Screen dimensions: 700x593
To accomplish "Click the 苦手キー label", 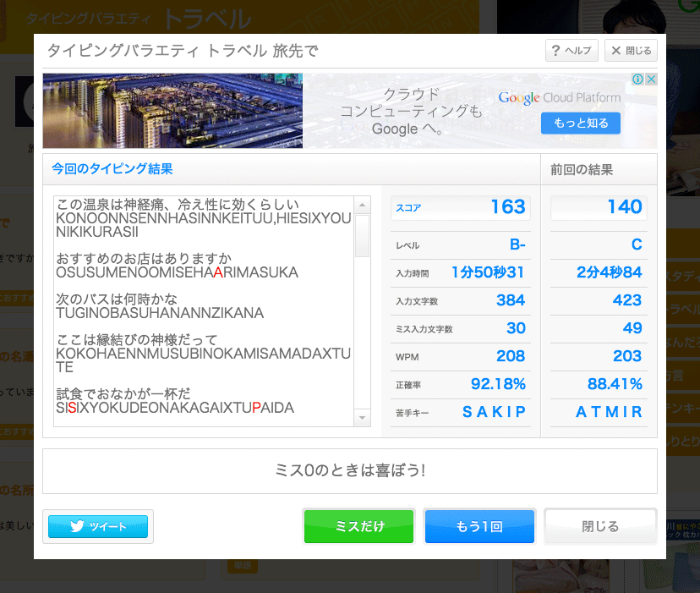I will click(x=412, y=414).
